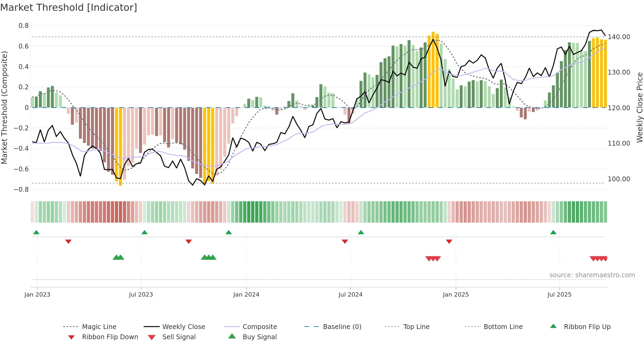Click the Jul 2023 x-axis label

(141, 294)
